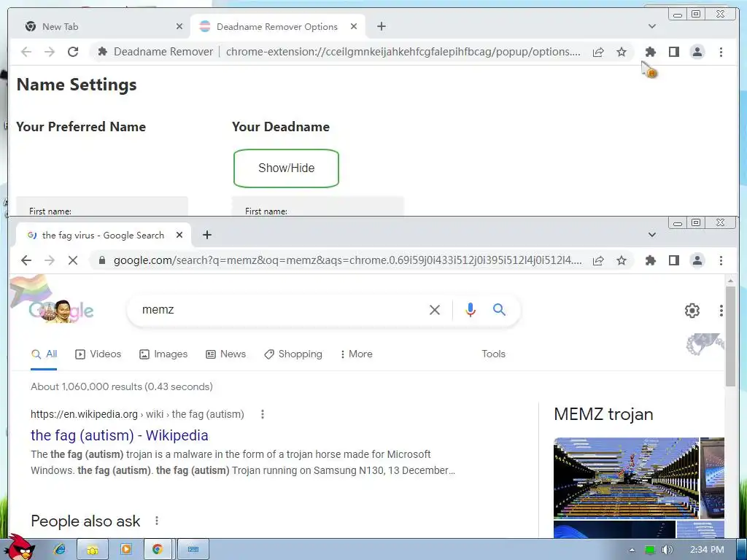Image resolution: width=747 pixels, height=560 pixels.
Task: Open side panel in Google Search window
Action: click(673, 260)
